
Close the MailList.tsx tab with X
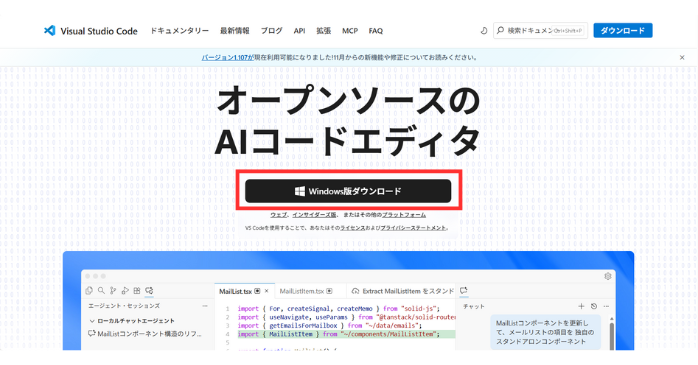[x=267, y=291]
